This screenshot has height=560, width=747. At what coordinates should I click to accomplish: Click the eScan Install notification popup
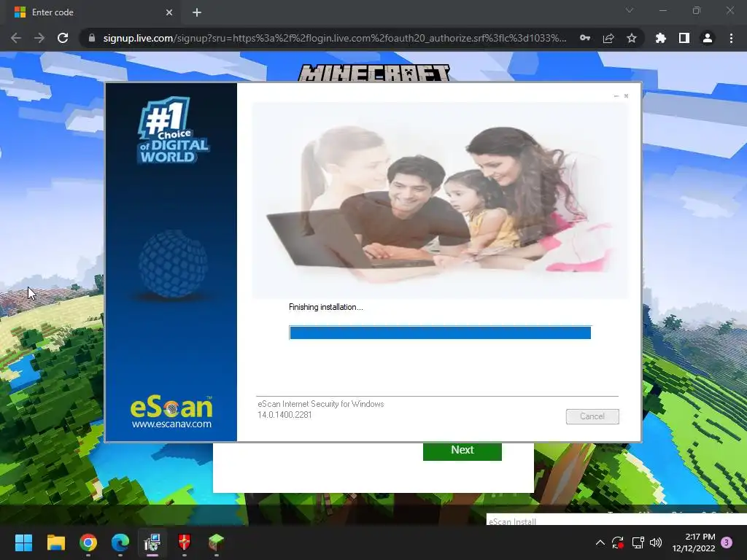616,520
